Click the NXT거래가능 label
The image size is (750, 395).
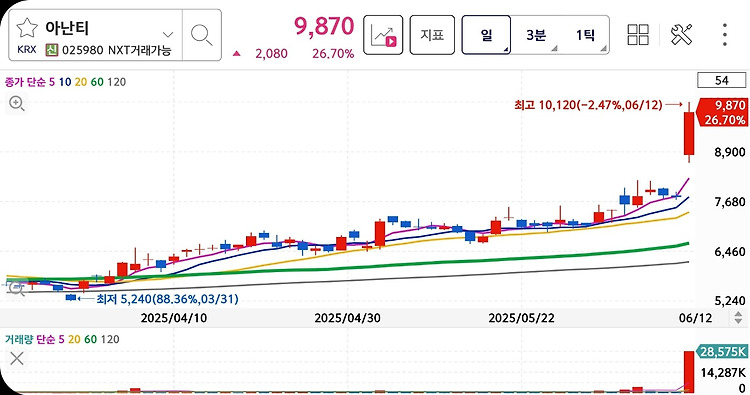(140, 50)
